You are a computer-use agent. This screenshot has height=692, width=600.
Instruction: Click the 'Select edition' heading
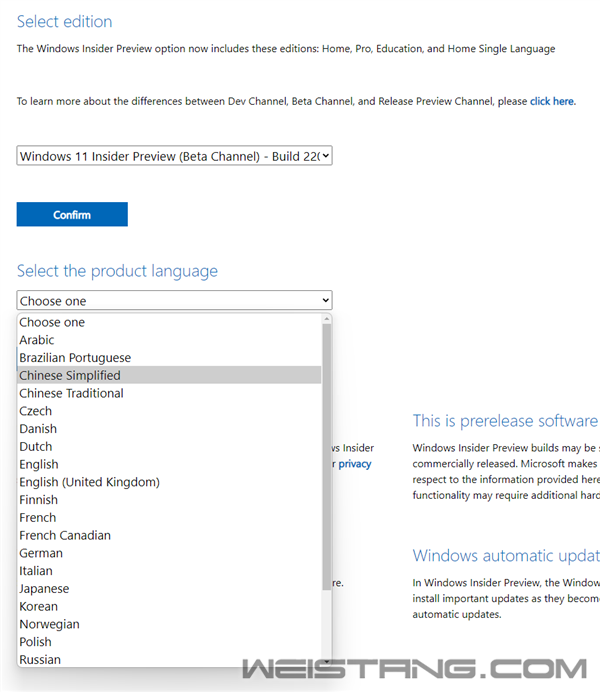click(x=64, y=21)
